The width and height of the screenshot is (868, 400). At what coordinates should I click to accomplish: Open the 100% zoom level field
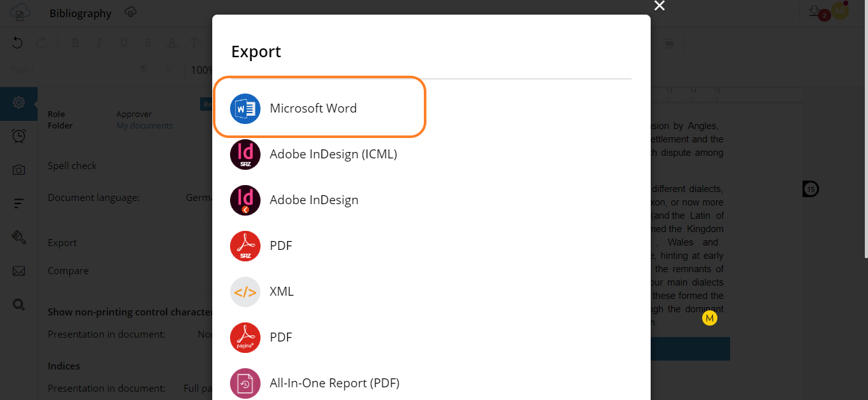tap(201, 70)
